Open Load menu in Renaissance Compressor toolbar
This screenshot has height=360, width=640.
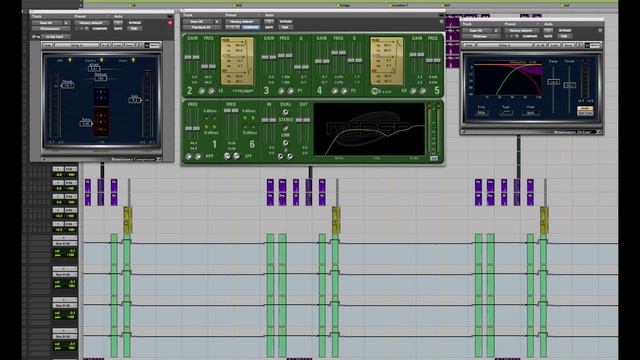(x=118, y=45)
